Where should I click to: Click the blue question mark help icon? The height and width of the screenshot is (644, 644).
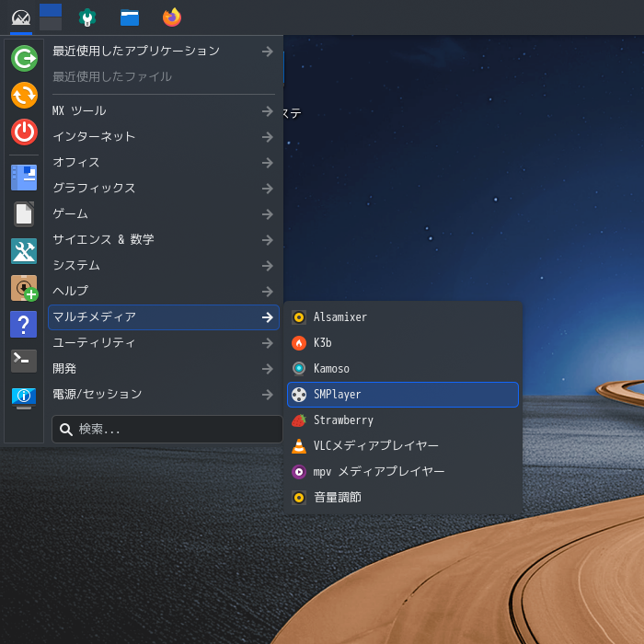click(x=24, y=324)
